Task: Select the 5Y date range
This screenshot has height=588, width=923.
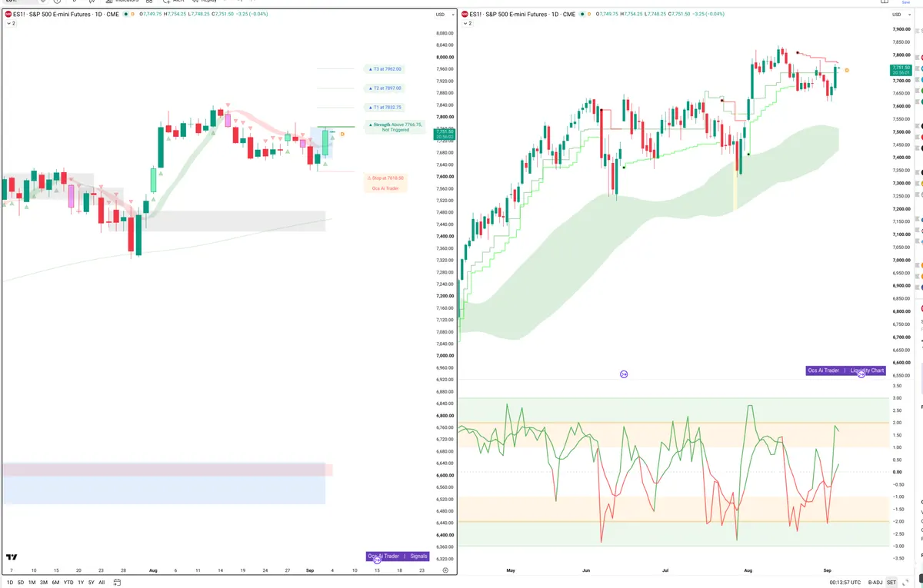Action: click(x=92, y=583)
